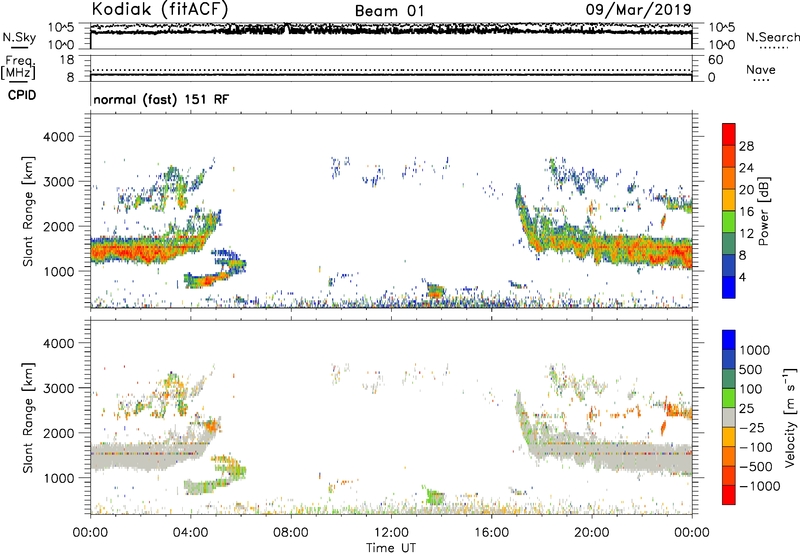This screenshot has width=800, height=554.
Task: Click the '16' tick on the power scale
Action: (746, 212)
